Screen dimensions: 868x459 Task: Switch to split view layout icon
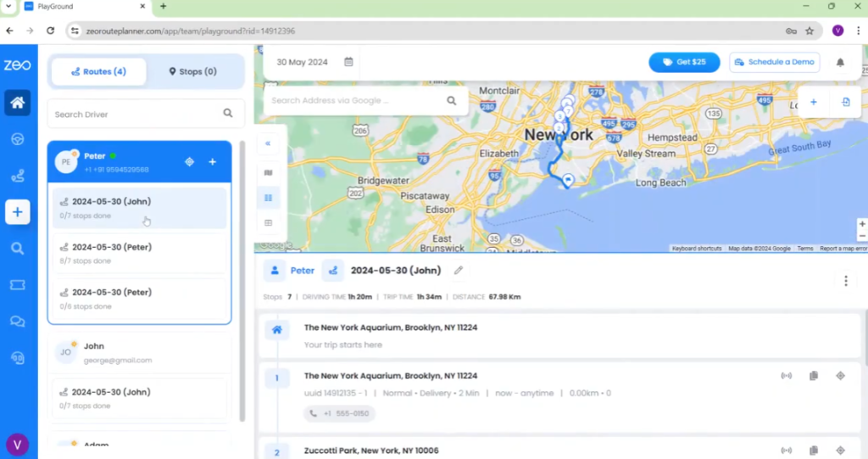269,198
